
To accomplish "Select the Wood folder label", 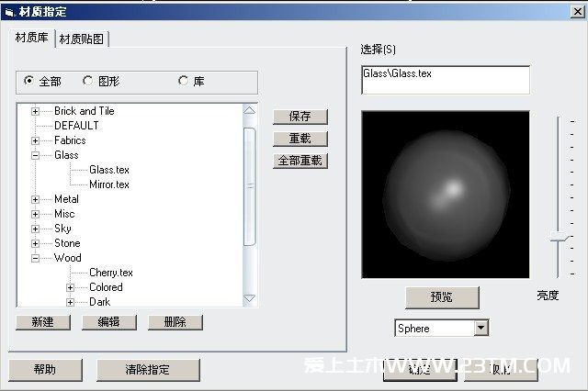I will [x=68, y=258].
